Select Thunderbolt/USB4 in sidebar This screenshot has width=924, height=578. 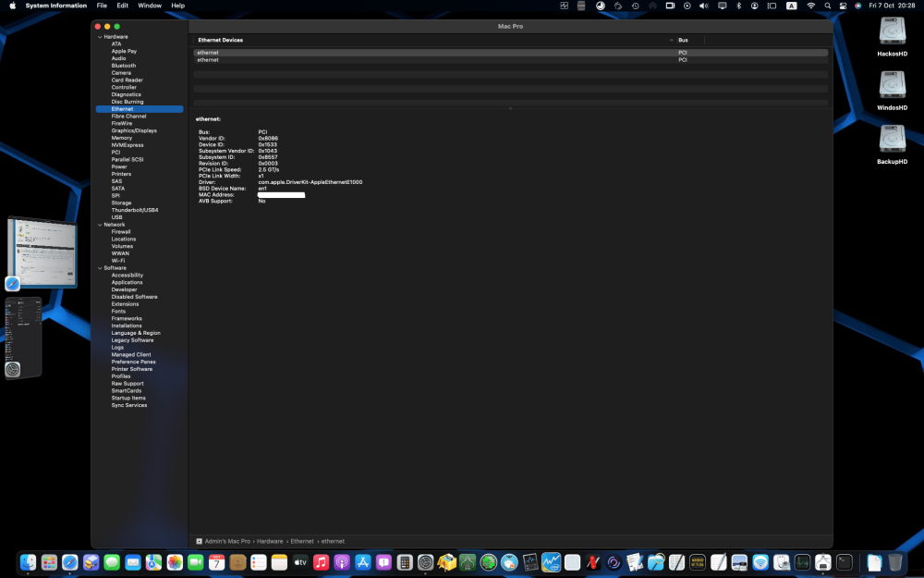click(135, 210)
